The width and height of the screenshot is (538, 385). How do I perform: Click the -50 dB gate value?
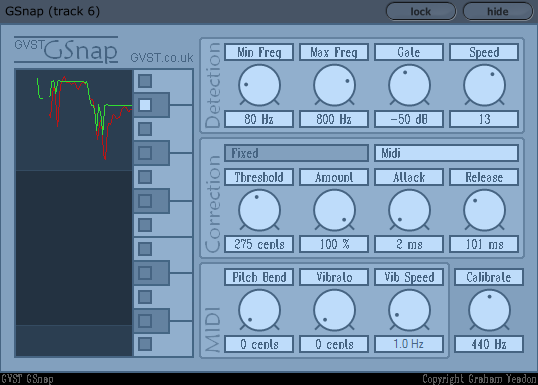[409, 119]
